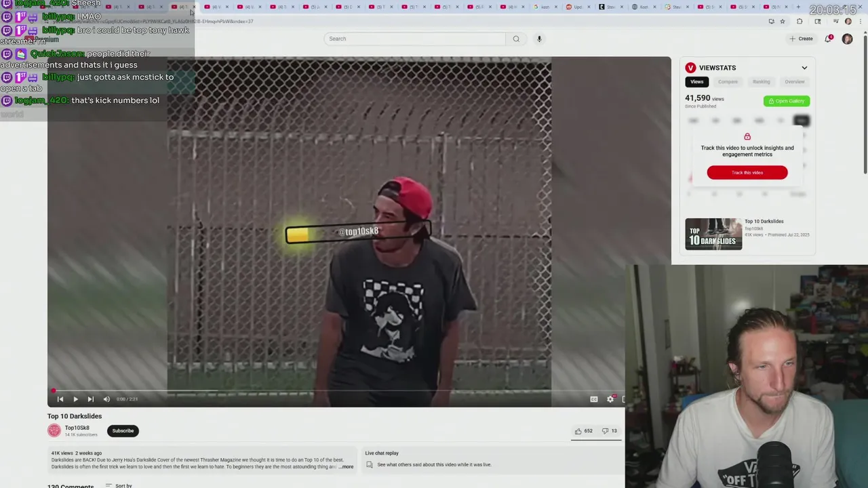868x488 pixels.
Task: Open the media control icon in the browser toolbar
Action: (835, 22)
